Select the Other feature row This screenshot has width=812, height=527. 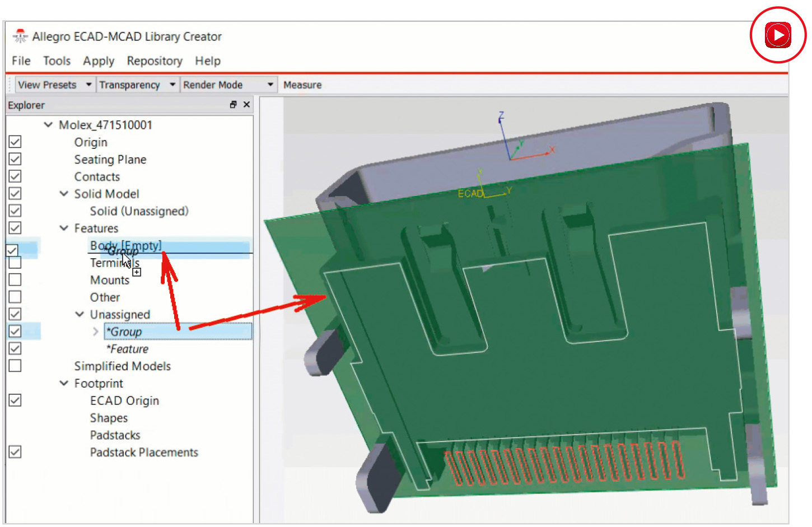[105, 297]
